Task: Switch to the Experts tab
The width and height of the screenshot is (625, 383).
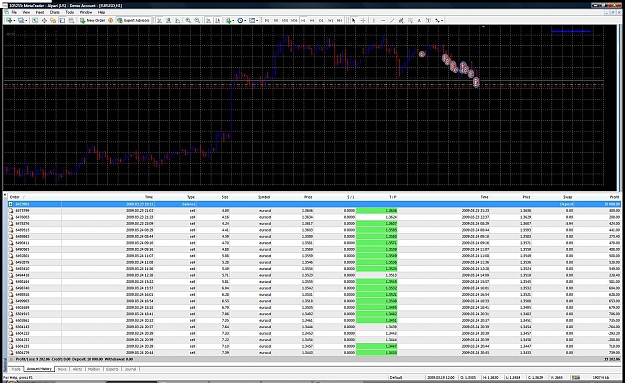Action: click(112, 369)
